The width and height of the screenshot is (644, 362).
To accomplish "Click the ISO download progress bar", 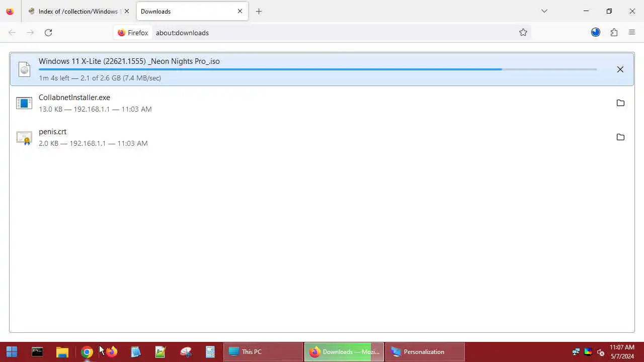I will [x=317, y=69].
